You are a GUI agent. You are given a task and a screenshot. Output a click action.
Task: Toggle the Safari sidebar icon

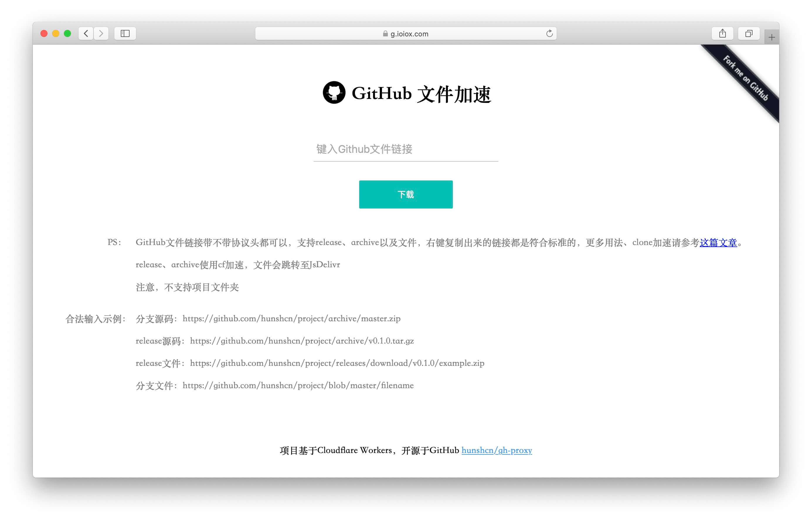(125, 33)
